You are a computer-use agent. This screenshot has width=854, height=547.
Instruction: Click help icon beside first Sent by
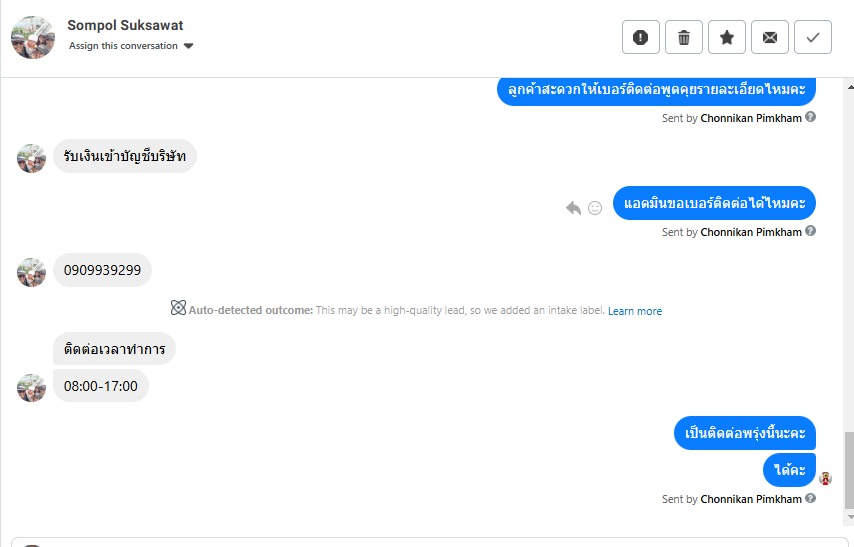point(811,117)
